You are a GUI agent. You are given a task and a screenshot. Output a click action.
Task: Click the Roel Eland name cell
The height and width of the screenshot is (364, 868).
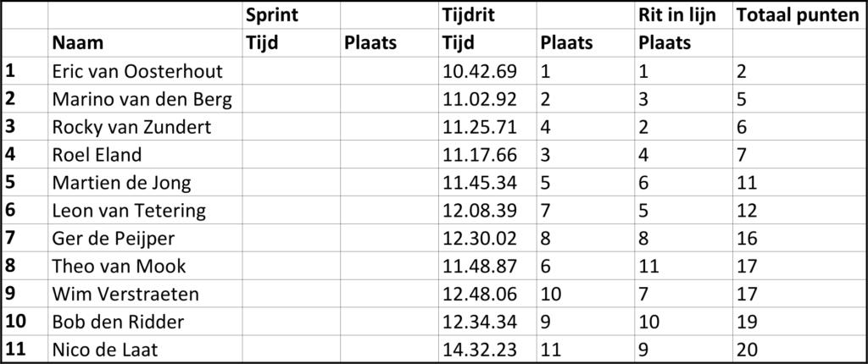click(x=97, y=155)
